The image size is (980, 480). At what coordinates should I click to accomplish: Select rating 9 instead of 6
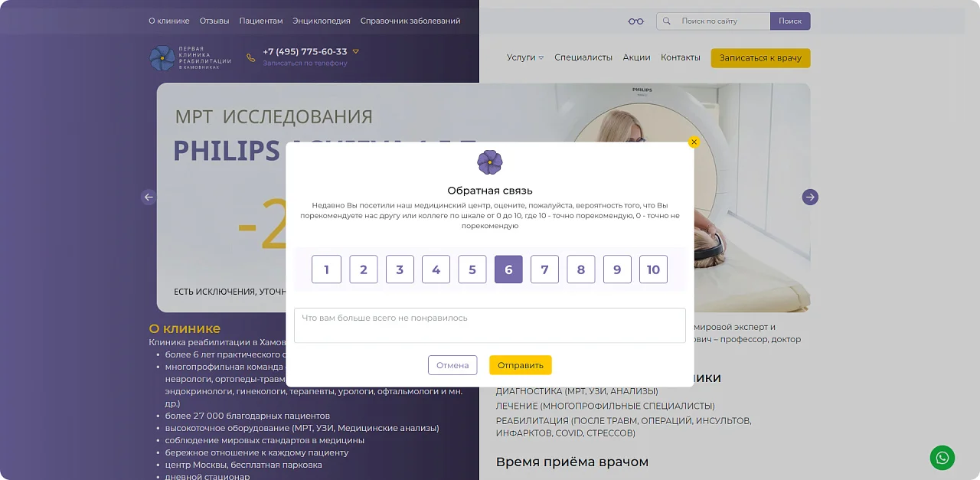pos(617,269)
